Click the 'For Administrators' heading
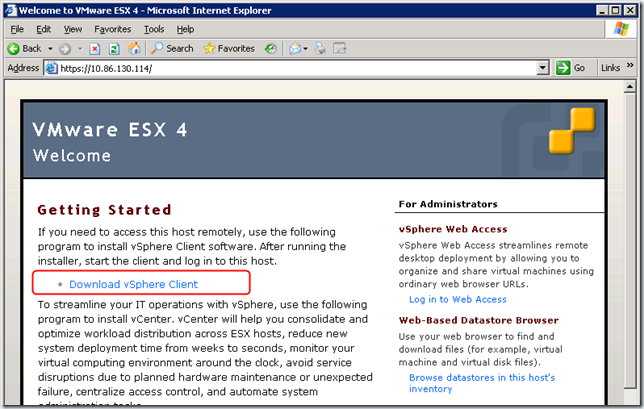This screenshot has height=409, width=644. pyautogui.click(x=448, y=204)
